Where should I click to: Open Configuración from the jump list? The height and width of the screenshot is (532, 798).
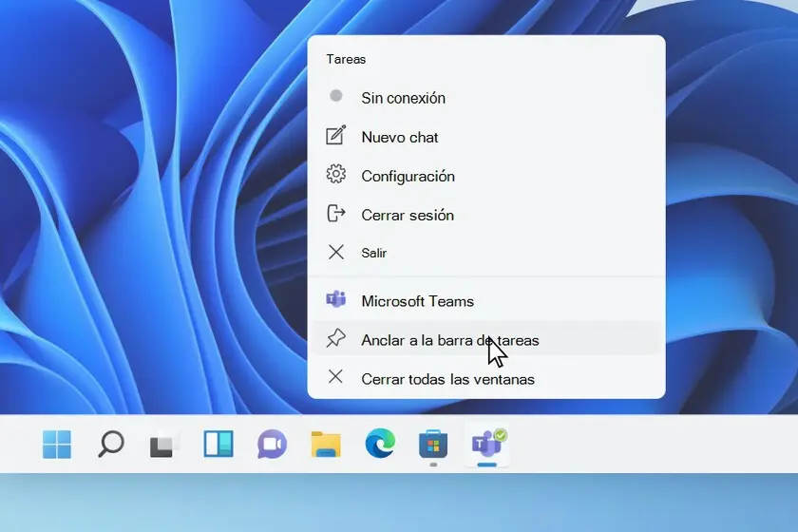[486, 176]
